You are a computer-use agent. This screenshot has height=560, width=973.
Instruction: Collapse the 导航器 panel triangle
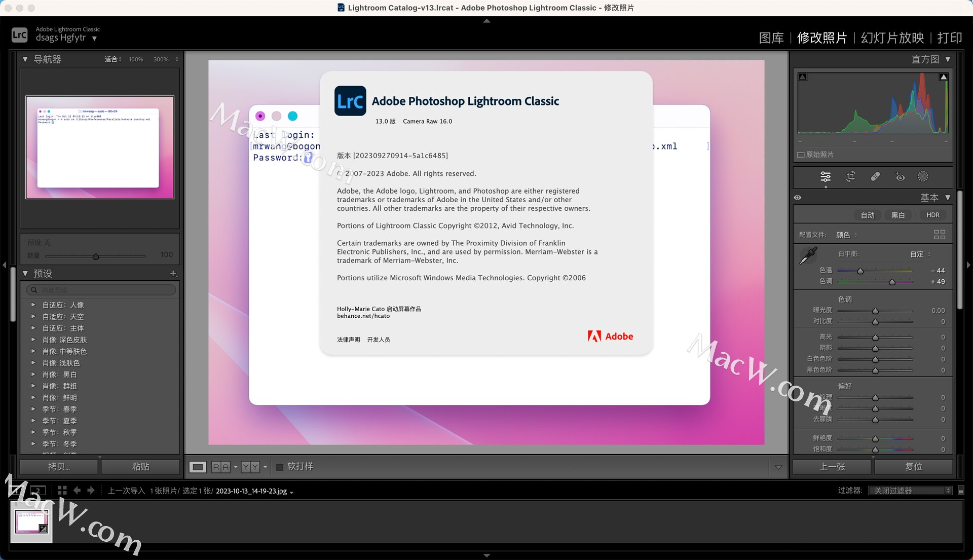[x=25, y=59]
